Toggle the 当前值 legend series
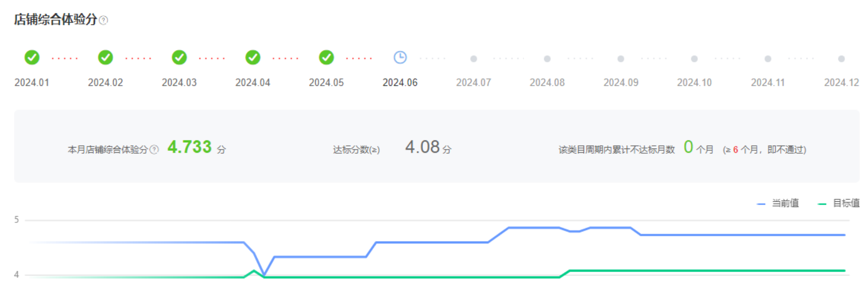This screenshot has height=298, width=868. [x=778, y=204]
